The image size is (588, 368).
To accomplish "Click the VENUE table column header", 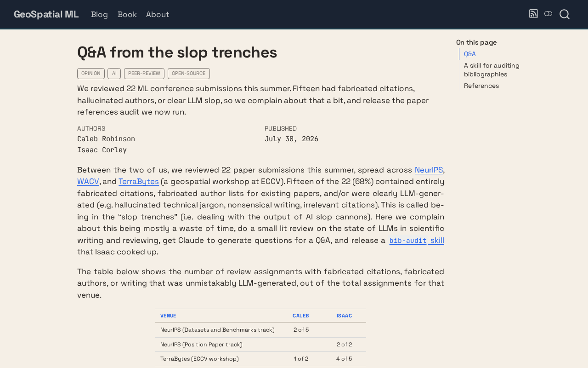I will (x=168, y=316).
